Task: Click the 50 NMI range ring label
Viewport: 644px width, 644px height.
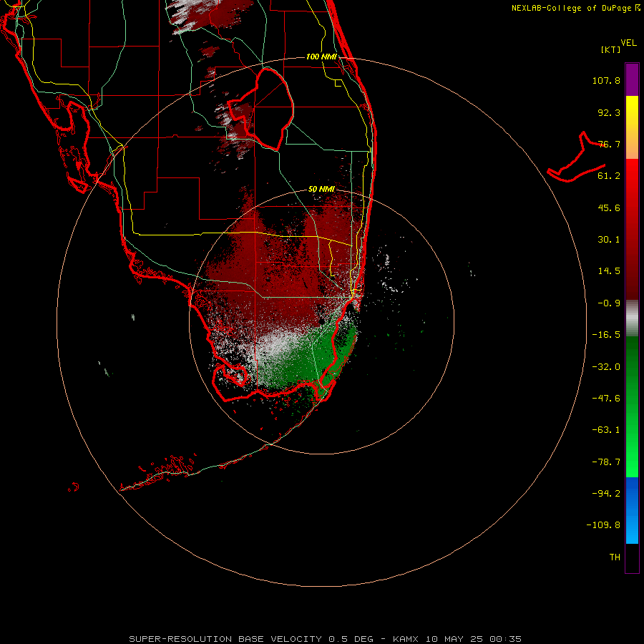Action: (321, 190)
